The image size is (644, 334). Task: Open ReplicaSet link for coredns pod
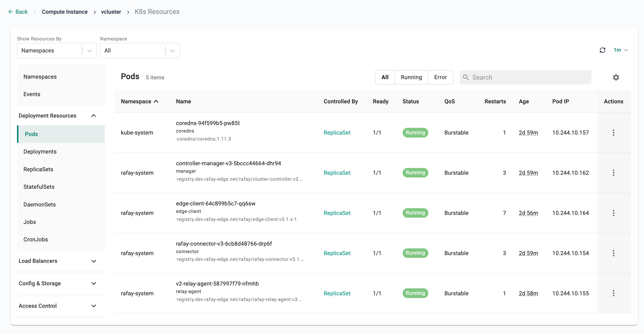click(337, 133)
